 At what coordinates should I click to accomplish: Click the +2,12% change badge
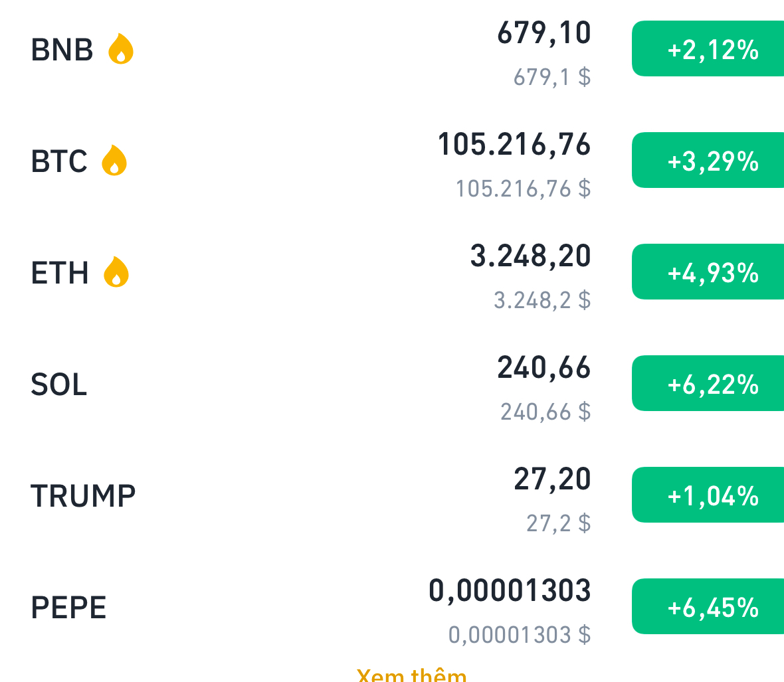(711, 49)
